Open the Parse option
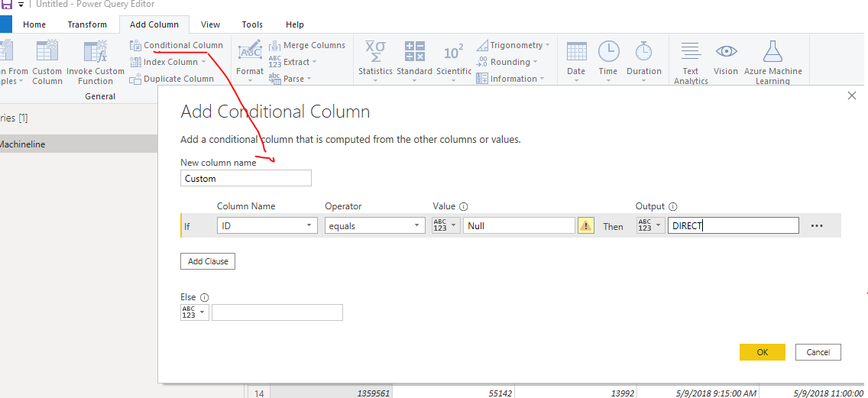 click(x=290, y=79)
